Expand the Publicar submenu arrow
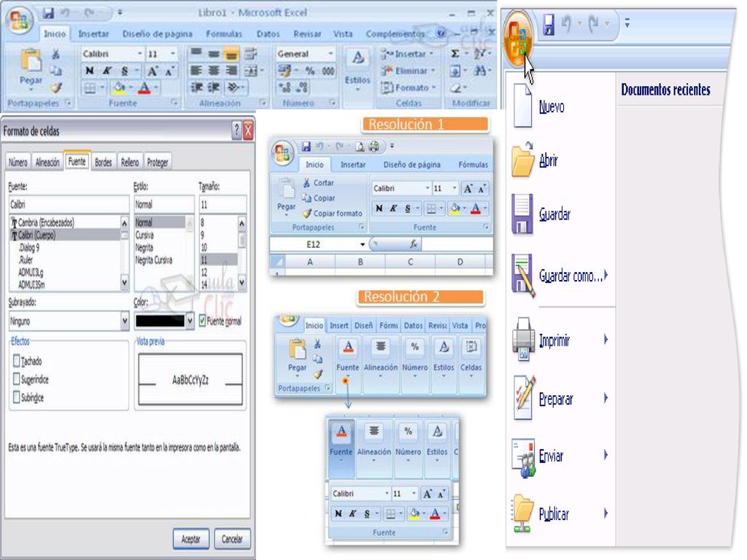The image size is (747, 560). coord(605,513)
